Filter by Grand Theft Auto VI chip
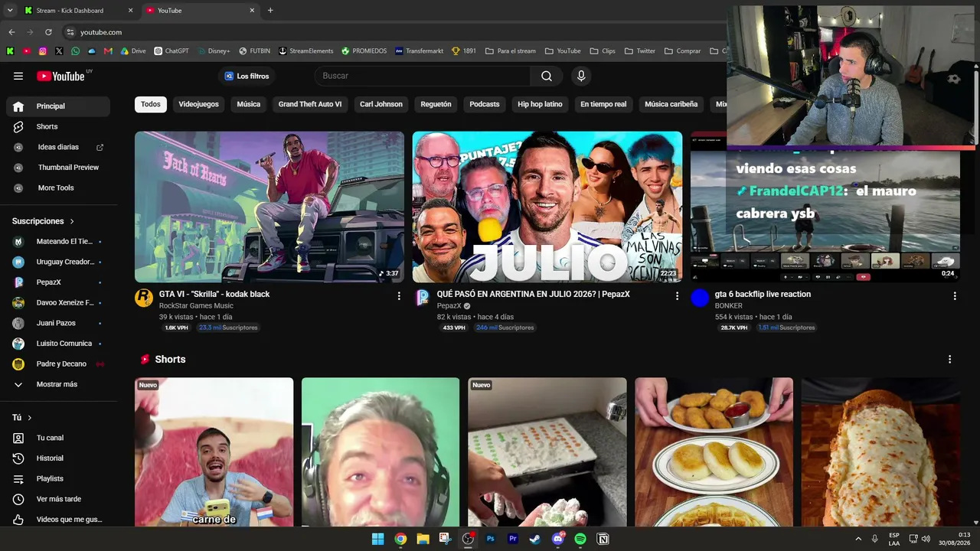The width and height of the screenshot is (980, 551). click(310, 104)
